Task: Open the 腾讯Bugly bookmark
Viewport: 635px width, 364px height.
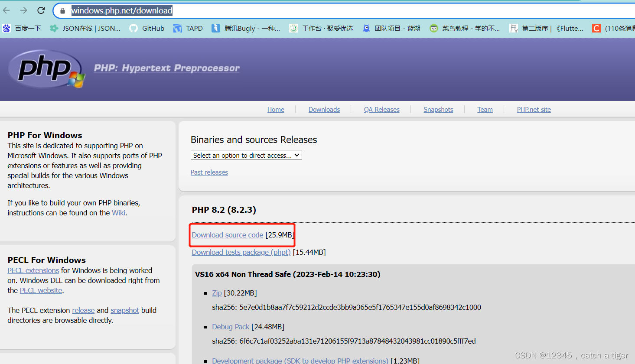Action: click(246, 28)
